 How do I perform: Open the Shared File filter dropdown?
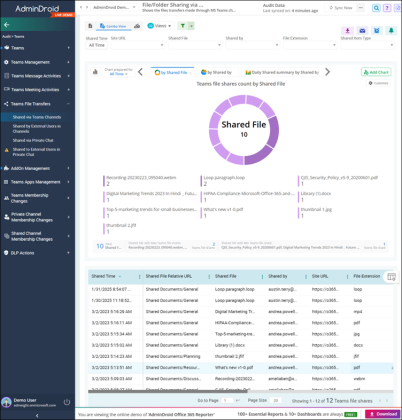point(195,45)
